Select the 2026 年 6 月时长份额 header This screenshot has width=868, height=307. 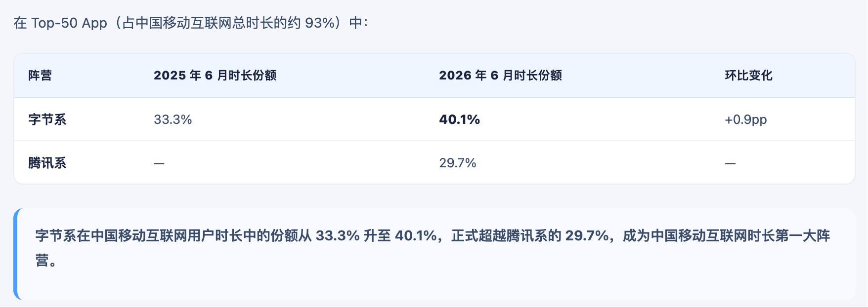point(500,76)
